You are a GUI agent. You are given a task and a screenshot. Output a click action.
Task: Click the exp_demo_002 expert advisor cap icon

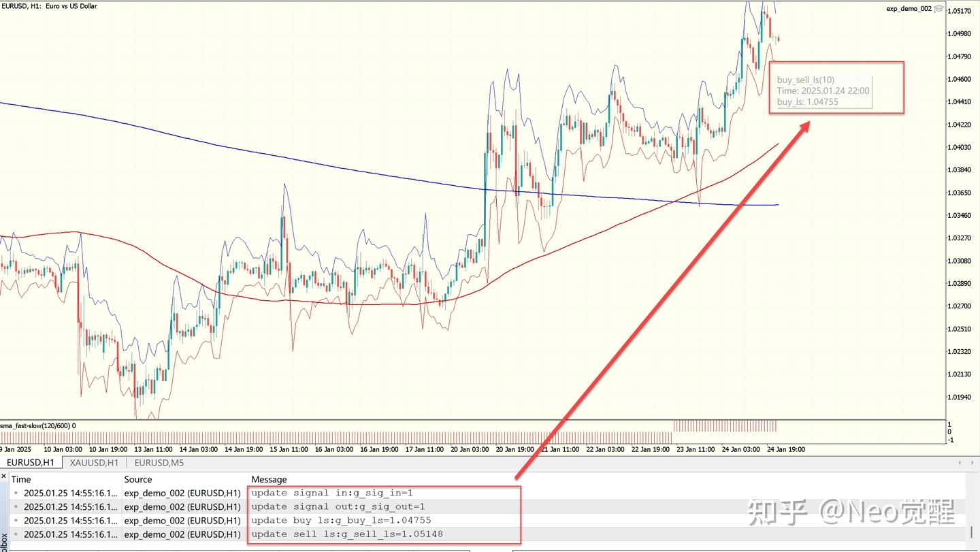click(x=939, y=9)
